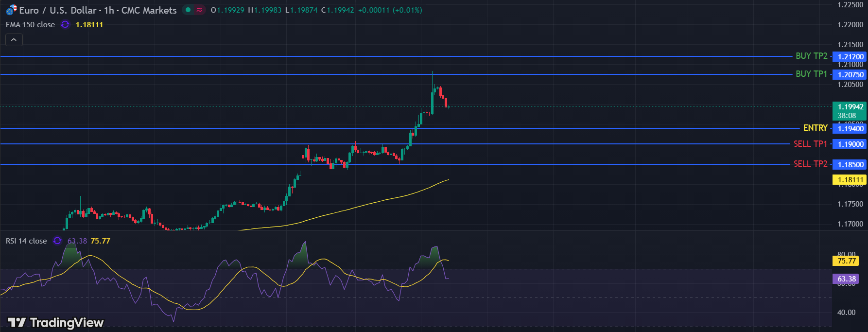Click the EMA 150 purple refresh icon
This screenshot has width=868, height=332.
tap(65, 24)
